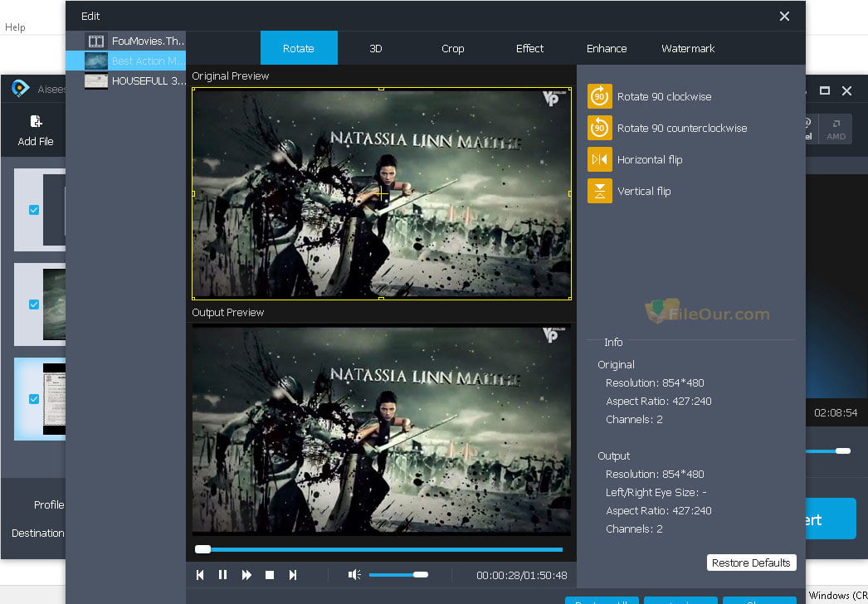The width and height of the screenshot is (868, 604).
Task: Switch to the Effect tab
Action: [529, 48]
